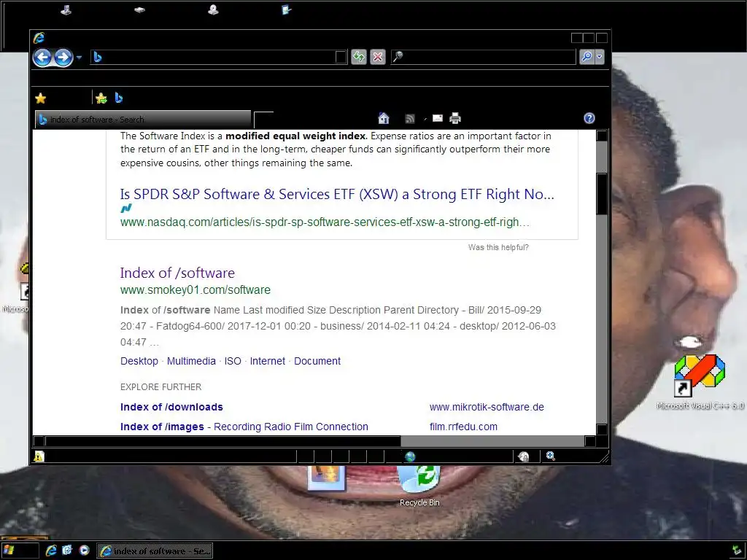Screen dimensions: 747x560
Task: Select Microsoft Visual C++ 6.0 desktop shortcut
Action: (x=700, y=382)
